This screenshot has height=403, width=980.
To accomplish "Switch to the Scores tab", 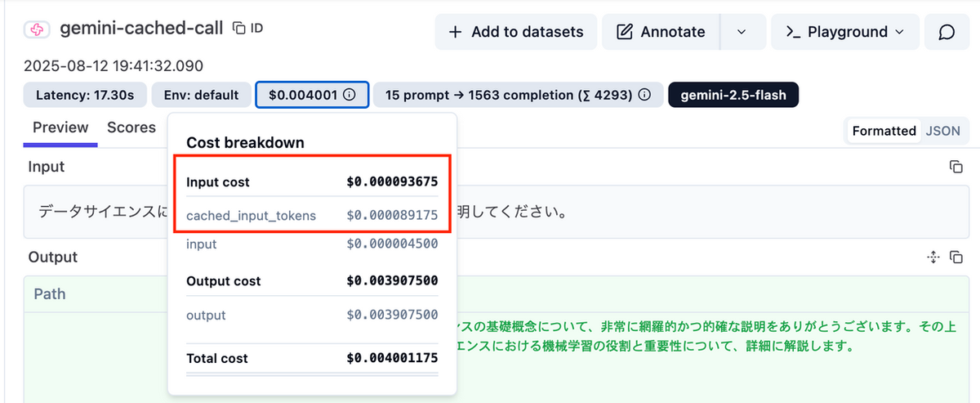I will coord(131,128).
